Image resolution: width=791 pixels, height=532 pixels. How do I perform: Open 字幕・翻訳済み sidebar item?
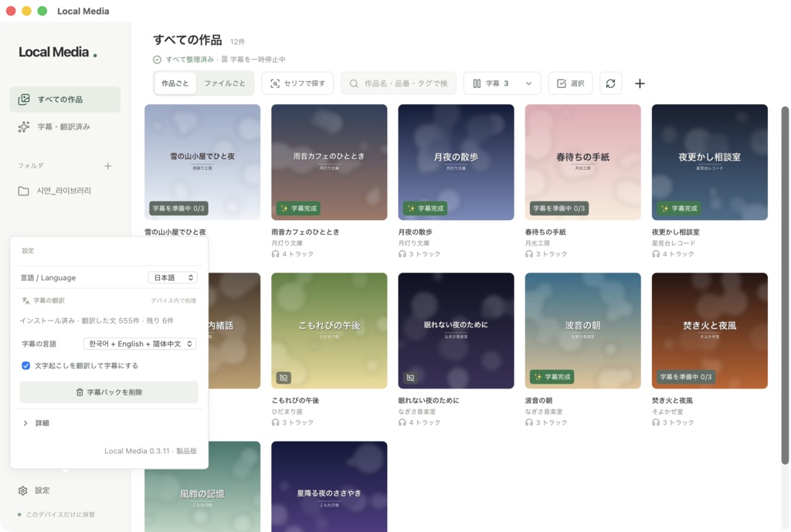coord(65,127)
